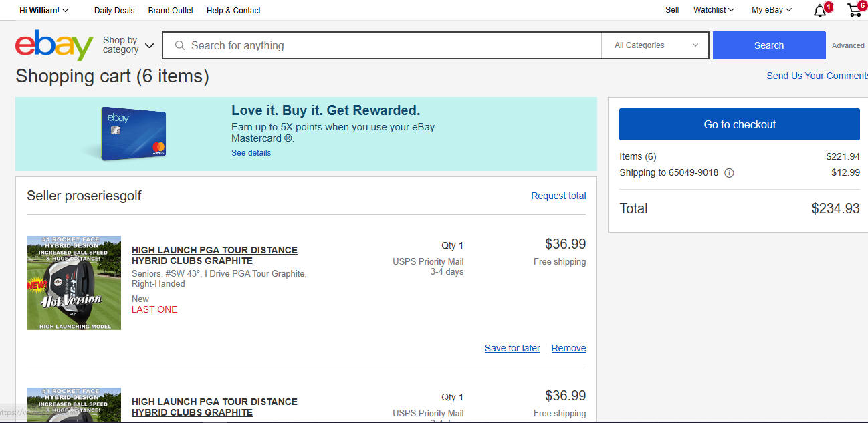
Task: Open Help & Contact
Action: (233, 11)
